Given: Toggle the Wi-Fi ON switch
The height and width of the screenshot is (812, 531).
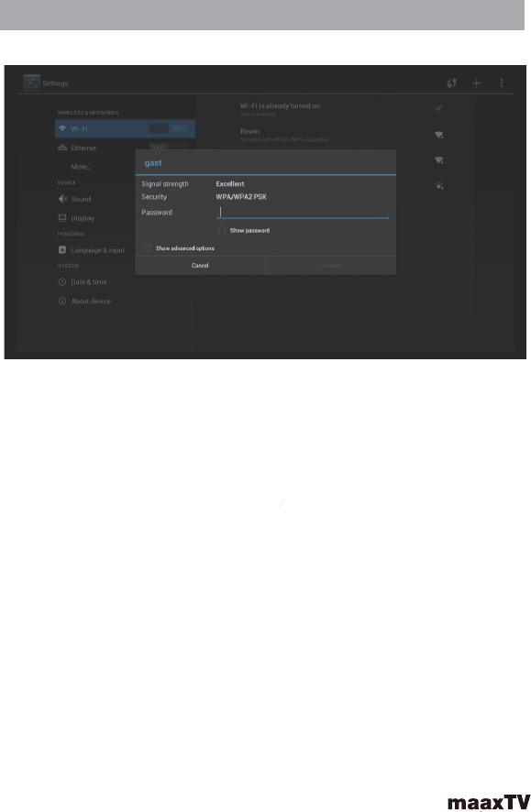Looking at the screenshot, I should tap(168, 129).
